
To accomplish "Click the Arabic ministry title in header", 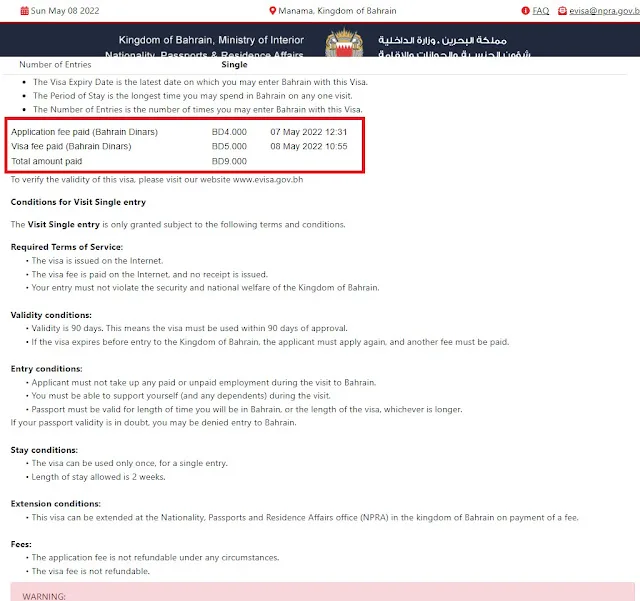I will (442, 40).
